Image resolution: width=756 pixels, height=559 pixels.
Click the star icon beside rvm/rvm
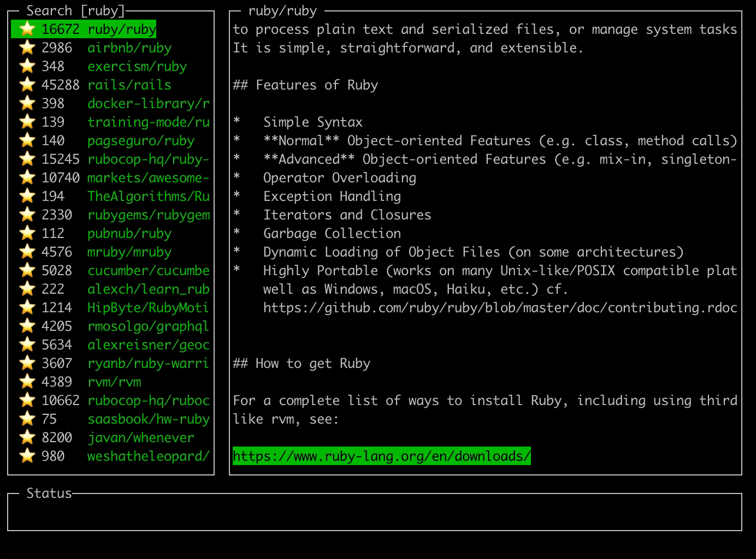[27, 382]
